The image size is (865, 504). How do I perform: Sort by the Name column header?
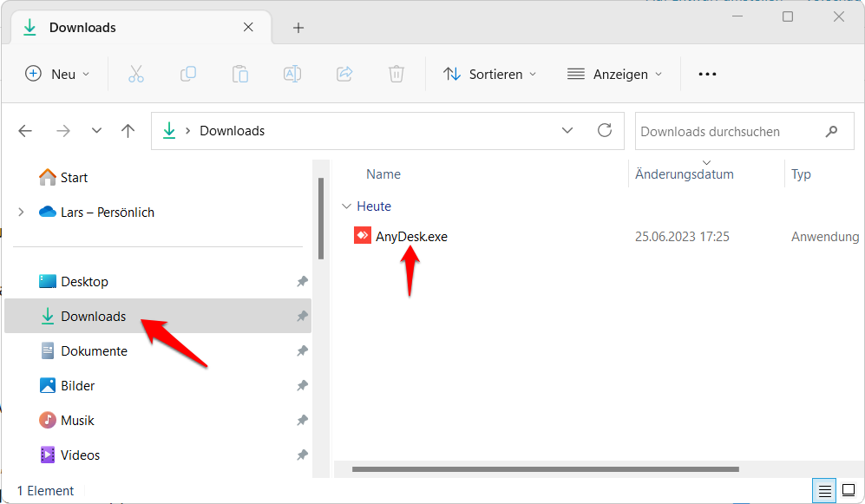[383, 174]
